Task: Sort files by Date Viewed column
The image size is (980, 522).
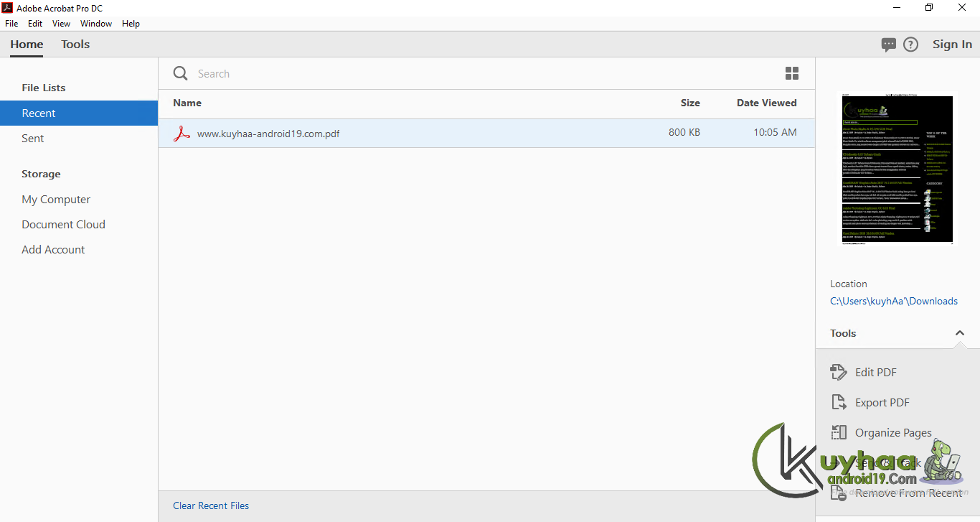Action: click(x=766, y=103)
